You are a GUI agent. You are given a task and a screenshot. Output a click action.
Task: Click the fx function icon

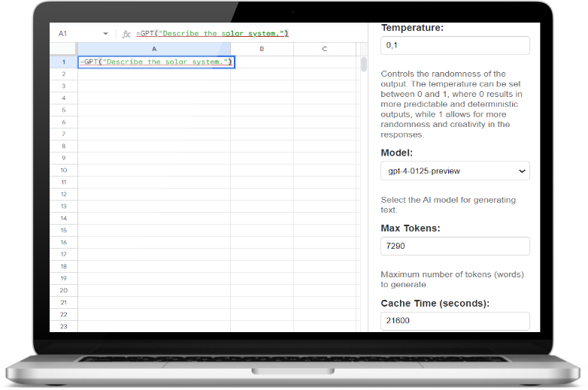[x=126, y=34]
